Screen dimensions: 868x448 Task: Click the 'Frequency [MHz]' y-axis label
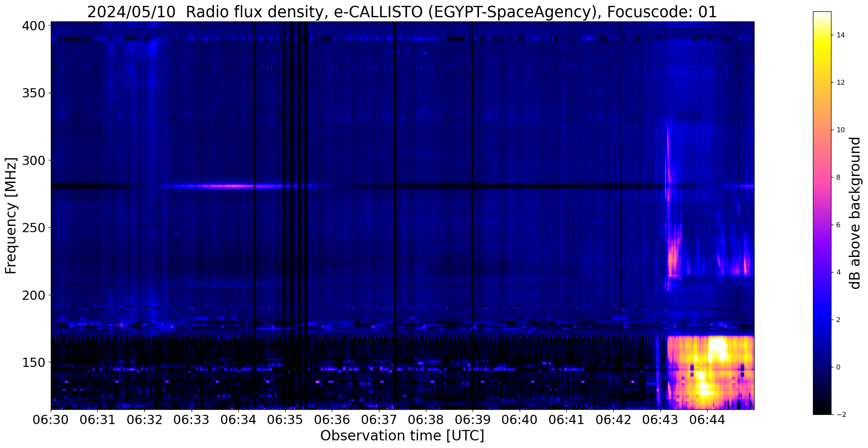[11, 215]
